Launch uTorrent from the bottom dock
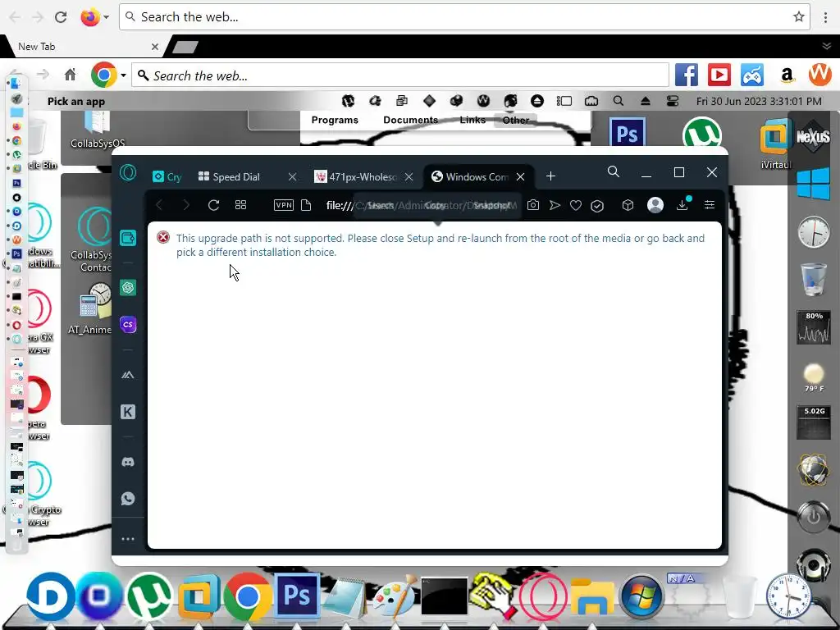Viewport: 840px width, 630px height. point(149,596)
